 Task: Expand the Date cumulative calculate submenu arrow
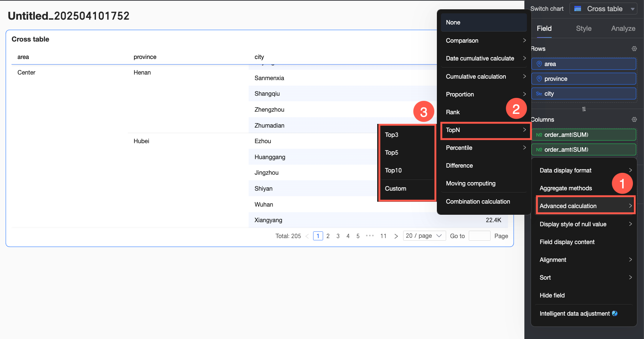pyautogui.click(x=524, y=58)
